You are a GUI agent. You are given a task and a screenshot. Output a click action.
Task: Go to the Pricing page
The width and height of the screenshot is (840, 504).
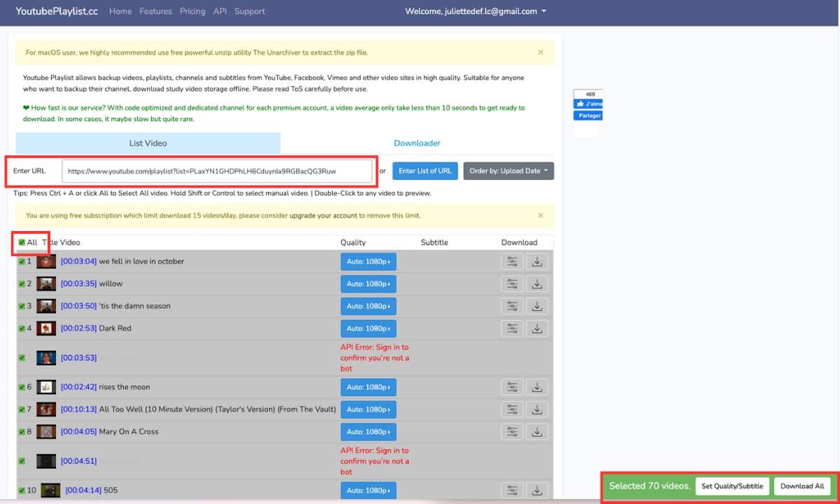tap(192, 11)
